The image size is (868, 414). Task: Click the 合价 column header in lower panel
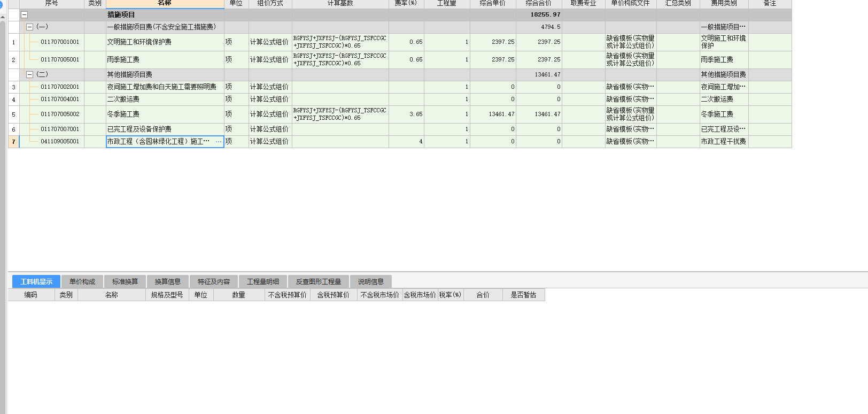point(483,295)
